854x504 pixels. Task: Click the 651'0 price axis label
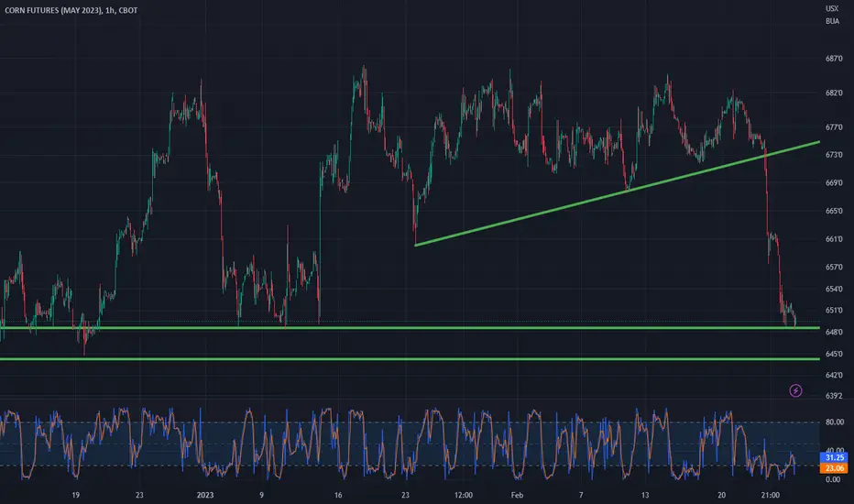(834, 310)
